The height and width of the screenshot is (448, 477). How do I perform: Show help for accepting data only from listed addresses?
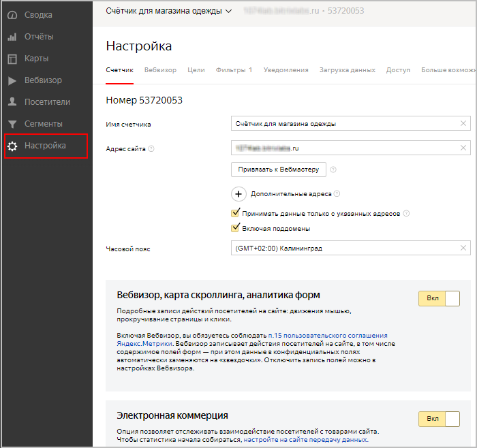pyautogui.click(x=406, y=213)
